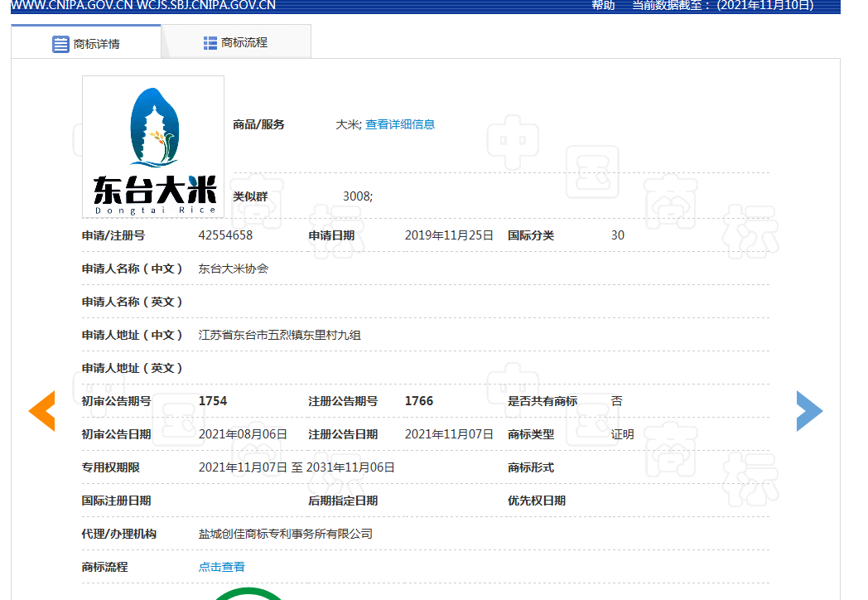Select applicant name 东台大米协会

[x=233, y=269]
